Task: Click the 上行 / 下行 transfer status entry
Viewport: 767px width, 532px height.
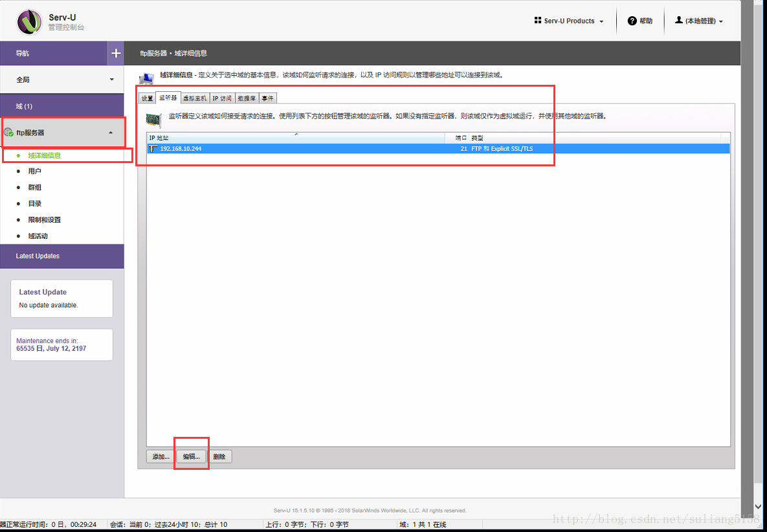Action: 307,525
